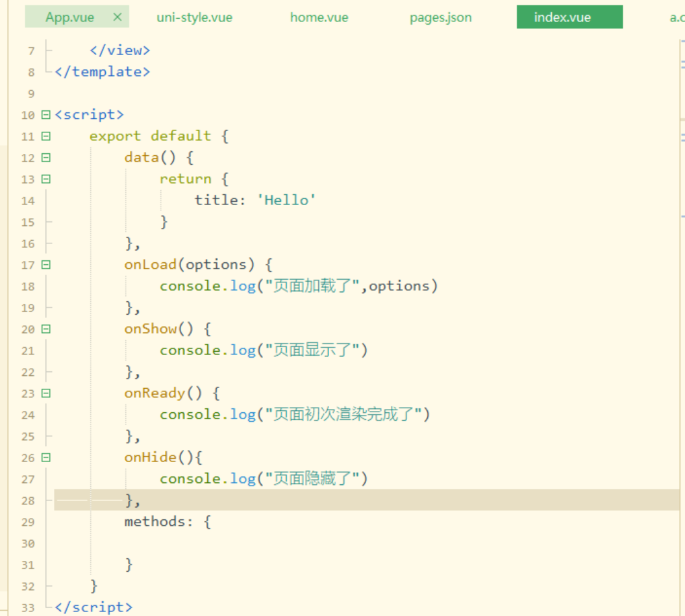Collapse the data() function on line 12
The width and height of the screenshot is (685, 616).
pyautogui.click(x=46, y=158)
